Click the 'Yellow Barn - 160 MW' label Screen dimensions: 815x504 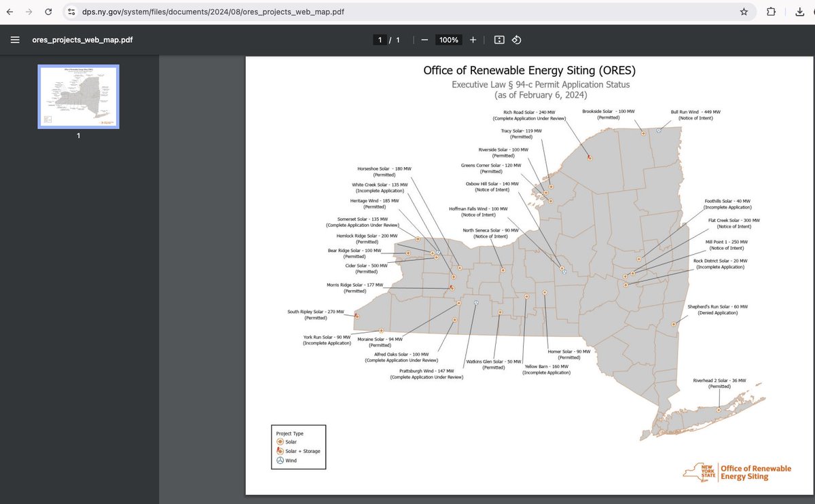(547, 367)
